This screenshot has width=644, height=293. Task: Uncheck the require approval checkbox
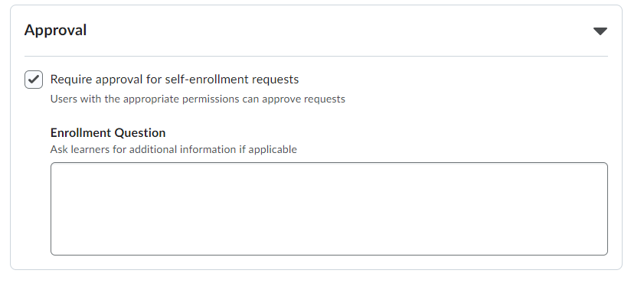[x=34, y=80]
